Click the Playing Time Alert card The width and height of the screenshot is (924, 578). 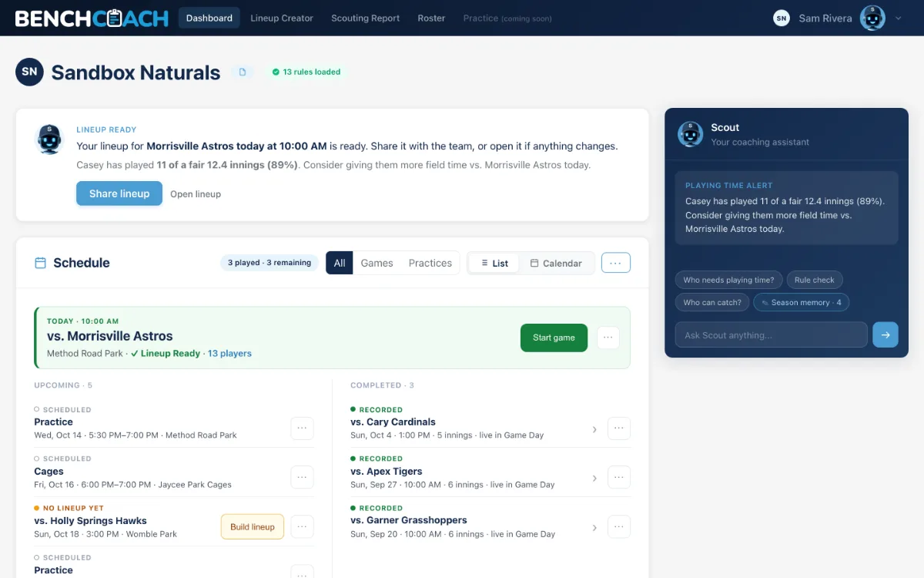(786, 208)
